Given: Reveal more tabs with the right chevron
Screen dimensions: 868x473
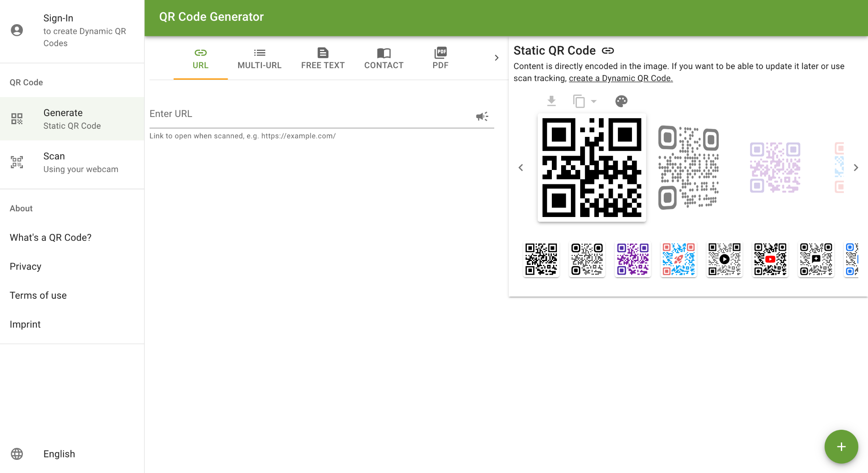Looking at the screenshot, I should click(496, 58).
